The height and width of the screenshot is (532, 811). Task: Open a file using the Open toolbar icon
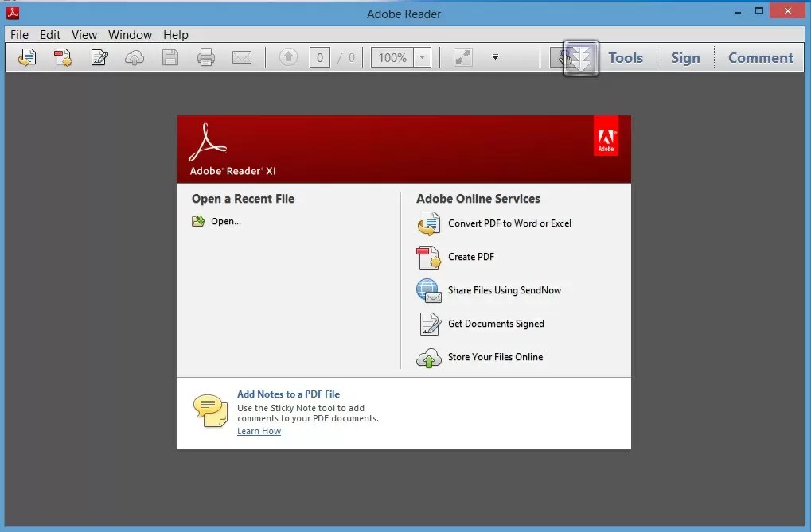click(26, 57)
